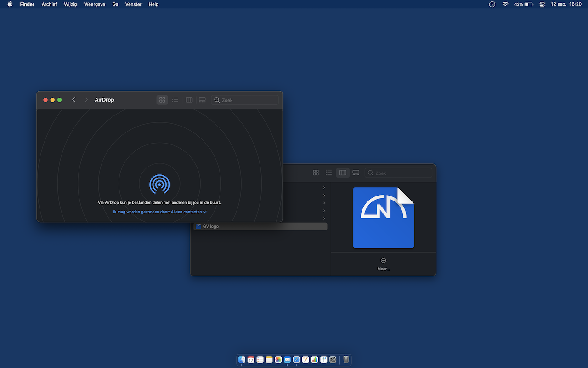The image size is (588, 368).
Task: Switch AirDrop window to gallery view
Action: [x=202, y=100]
